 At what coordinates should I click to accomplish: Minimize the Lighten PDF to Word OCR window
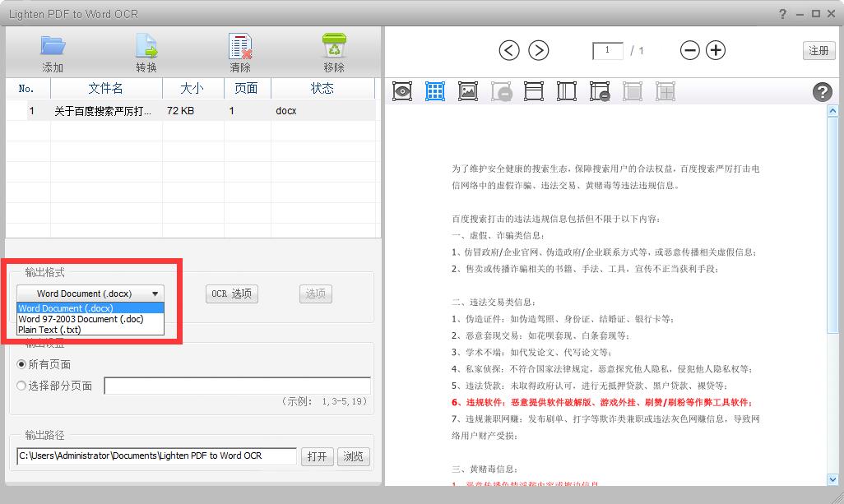tap(800, 14)
